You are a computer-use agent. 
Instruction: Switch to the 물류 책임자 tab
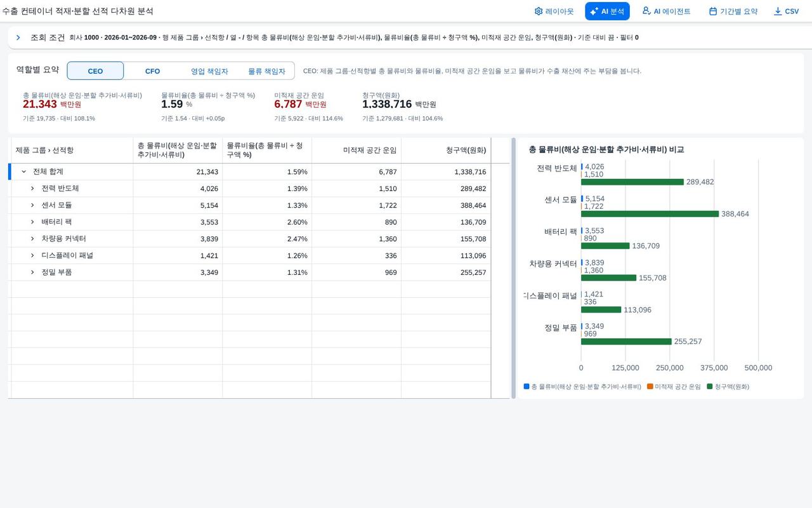(x=266, y=71)
